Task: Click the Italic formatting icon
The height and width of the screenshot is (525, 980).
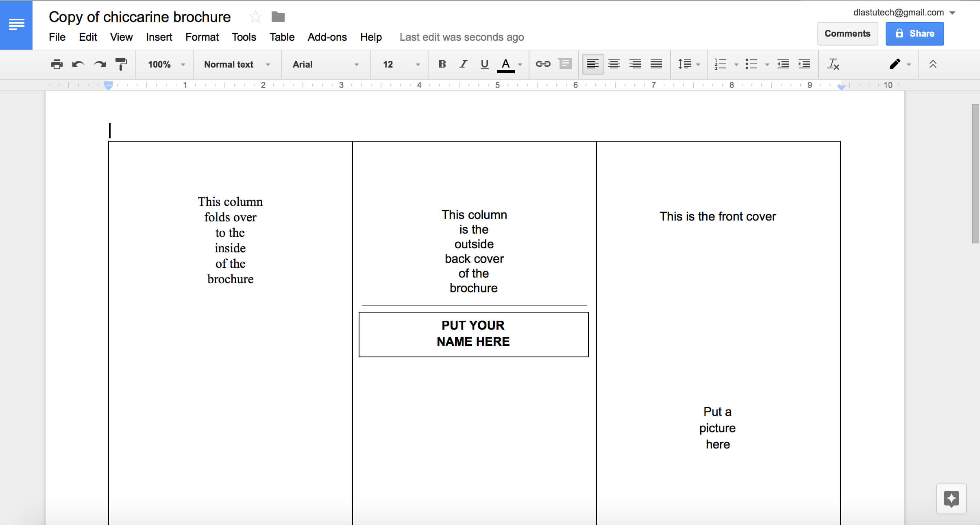Action: pos(462,64)
